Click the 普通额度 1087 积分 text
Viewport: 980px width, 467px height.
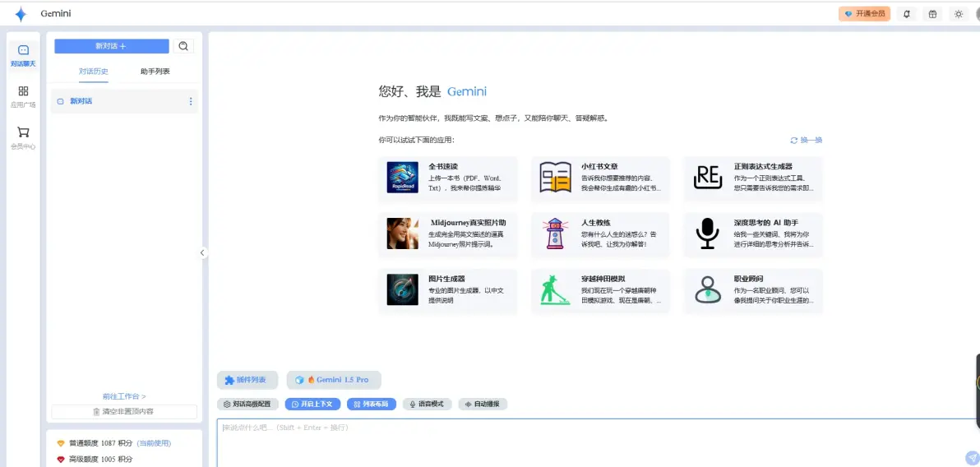100,443
